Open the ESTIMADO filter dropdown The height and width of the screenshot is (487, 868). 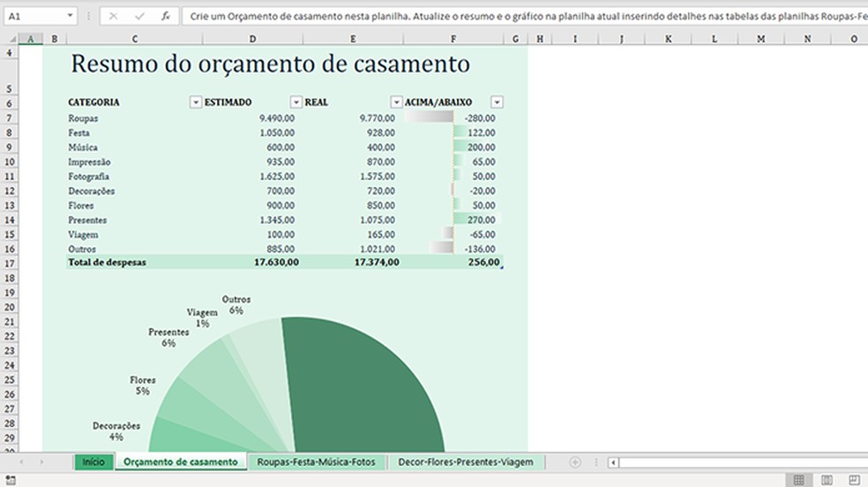tap(296, 102)
